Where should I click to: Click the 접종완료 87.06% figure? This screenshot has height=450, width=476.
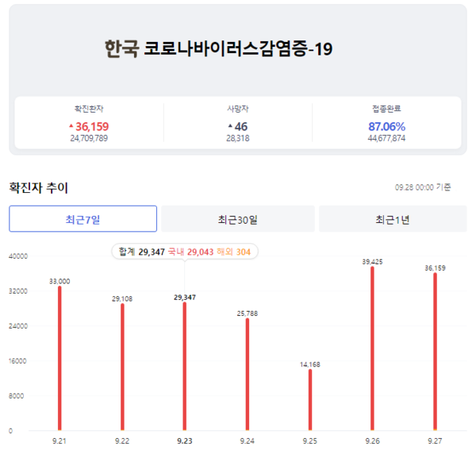pyautogui.click(x=387, y=126)
